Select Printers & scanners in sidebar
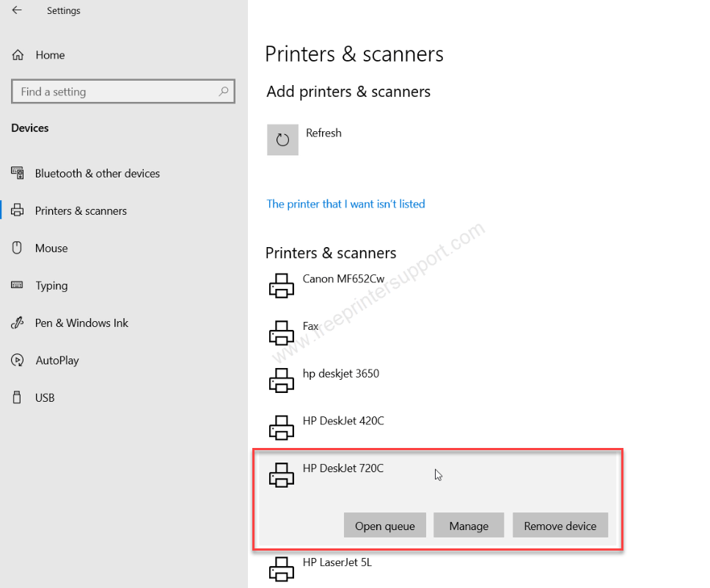The image size is (710, 588). pos(81,211)
